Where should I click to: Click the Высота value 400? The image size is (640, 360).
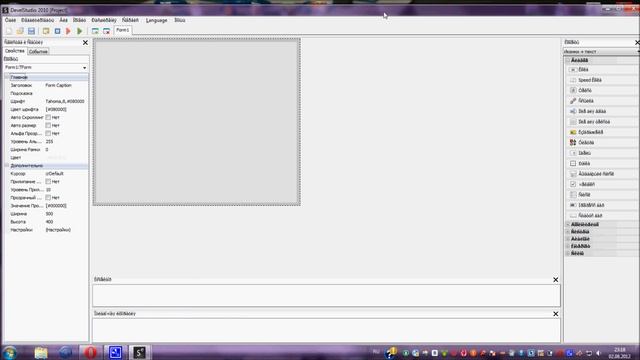pyautogui.click(x=49, y=222)
